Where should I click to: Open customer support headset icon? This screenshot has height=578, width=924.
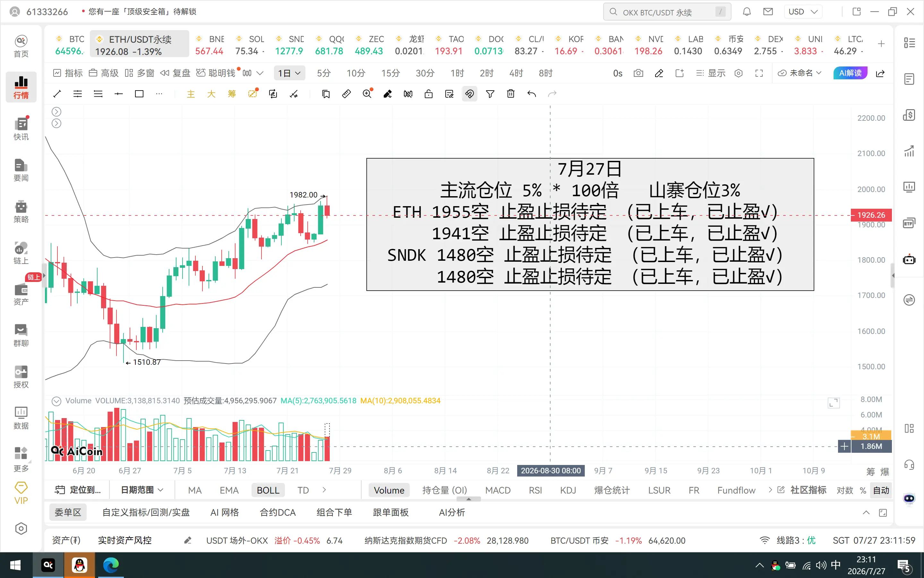(x=909, y=465)
